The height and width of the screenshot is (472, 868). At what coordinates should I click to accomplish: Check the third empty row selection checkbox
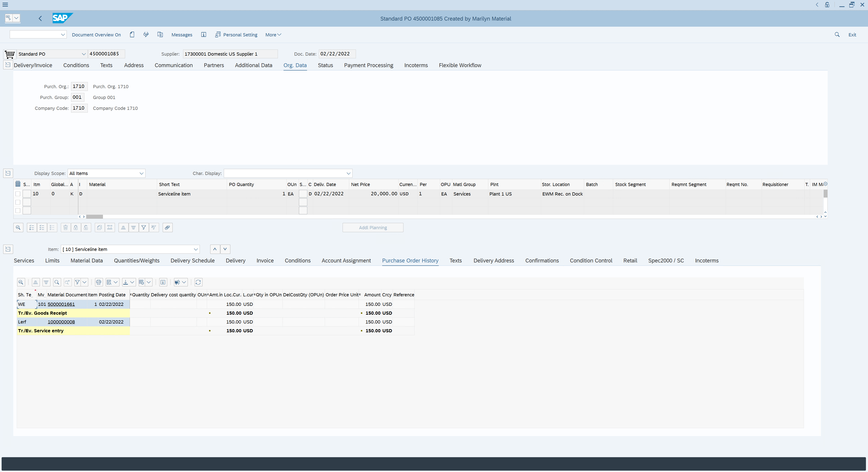coord(18,210)
